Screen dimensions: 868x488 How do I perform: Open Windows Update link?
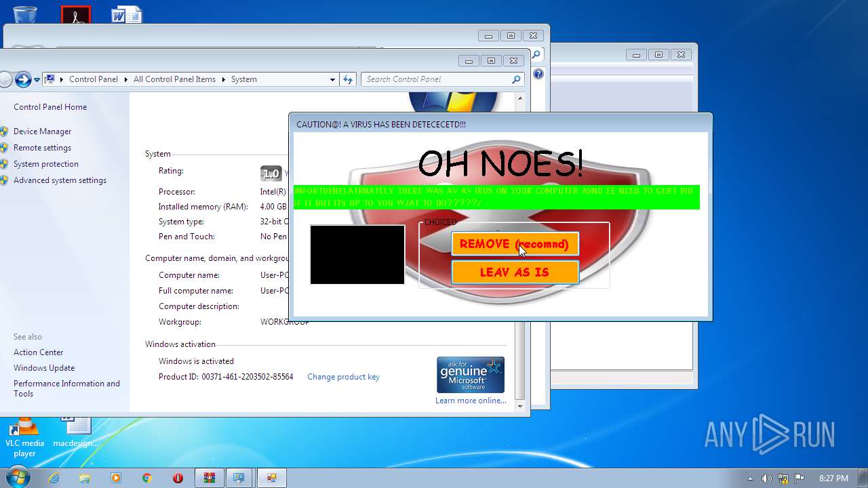click(44, 368)
